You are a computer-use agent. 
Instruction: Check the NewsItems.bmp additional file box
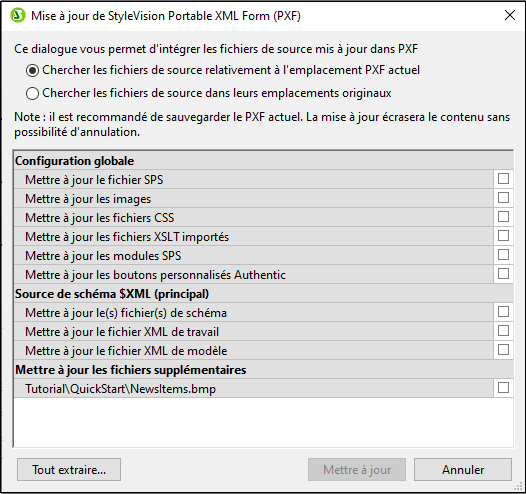click(x=503, y=388)
